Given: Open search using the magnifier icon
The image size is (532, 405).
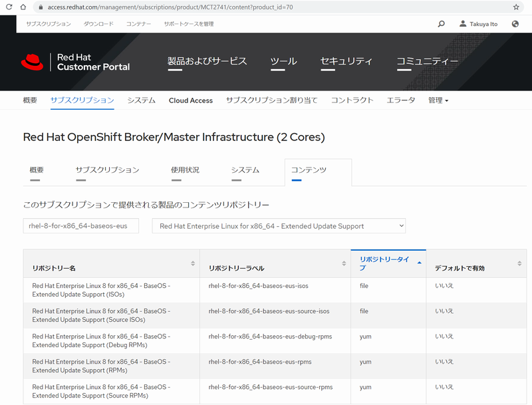Looking at the screenshot, I should (441, 24).
